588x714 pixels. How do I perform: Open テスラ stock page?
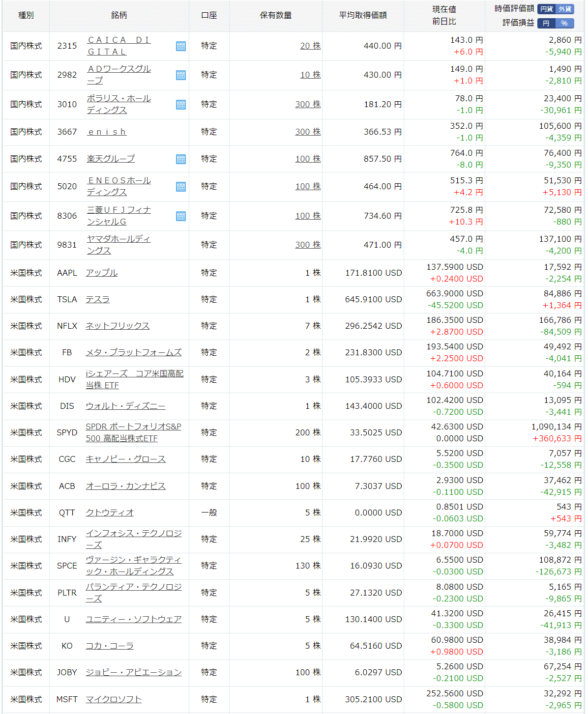click(98, 299)
